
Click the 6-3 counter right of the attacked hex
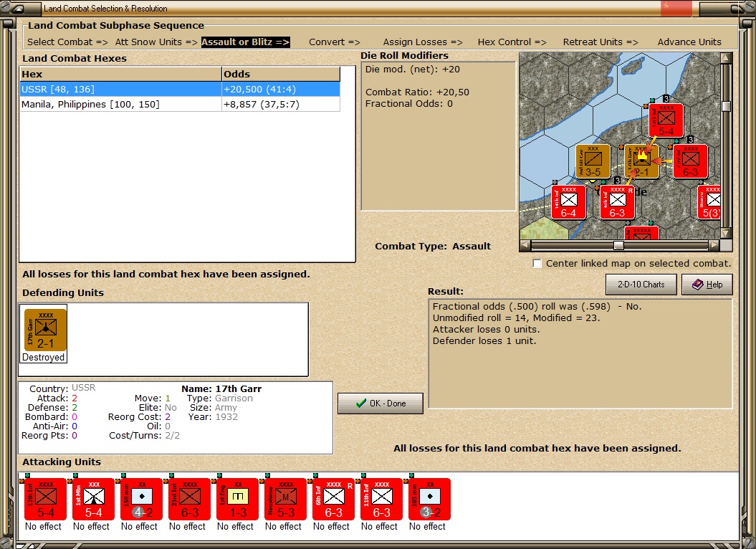(x=690, y=161)
